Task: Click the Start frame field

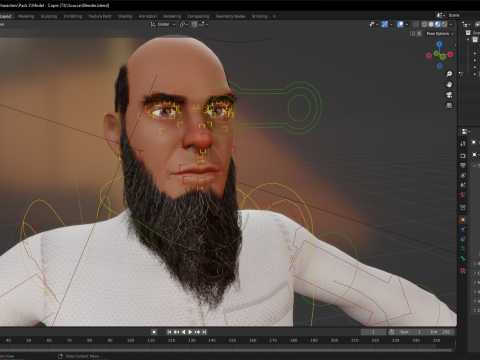Action: (x=410, y=332)
